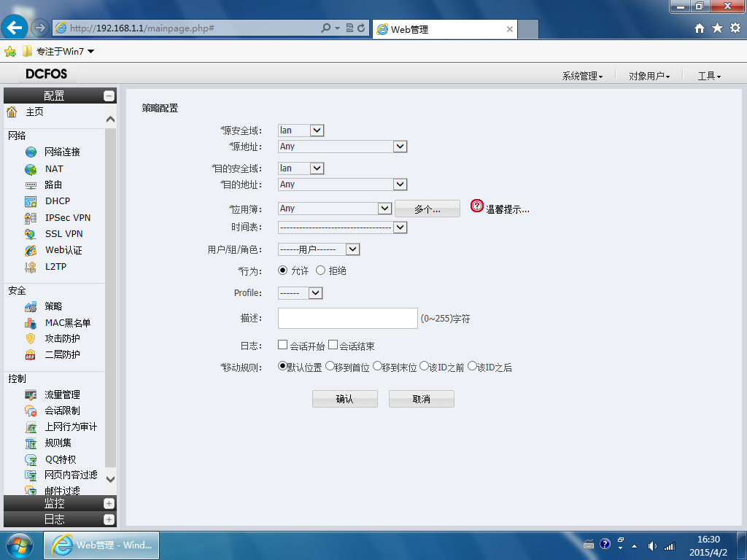Click the MAC黑名单 icon

point(31,323)
